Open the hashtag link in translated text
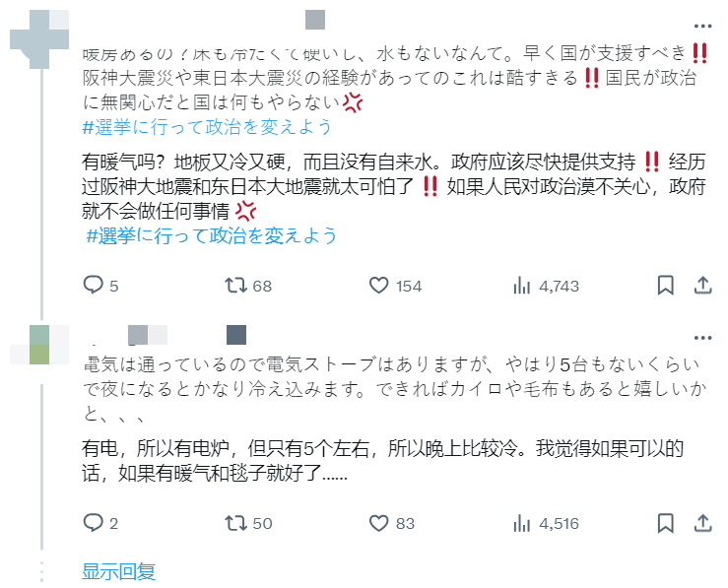The height and width of the screenshot is (588, 728). point(212,235)
